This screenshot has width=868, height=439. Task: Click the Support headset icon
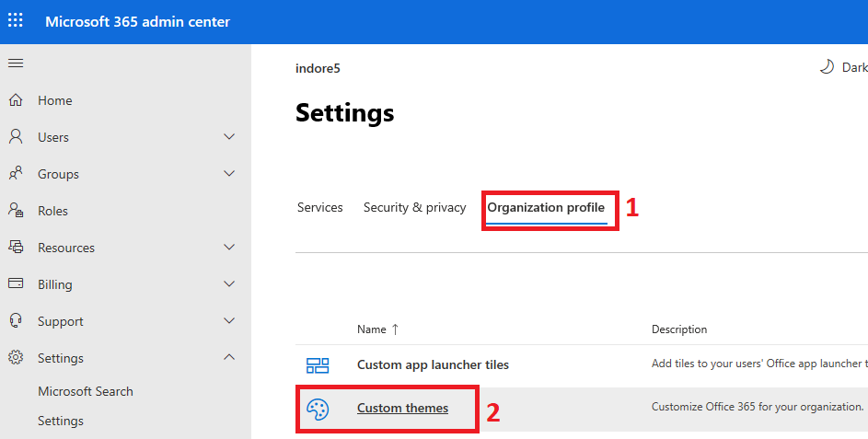(x=16, y=321)
